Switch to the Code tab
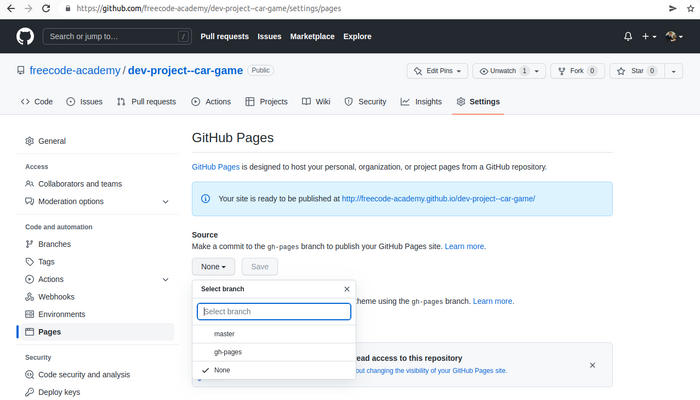 click(x=37, y=102)
